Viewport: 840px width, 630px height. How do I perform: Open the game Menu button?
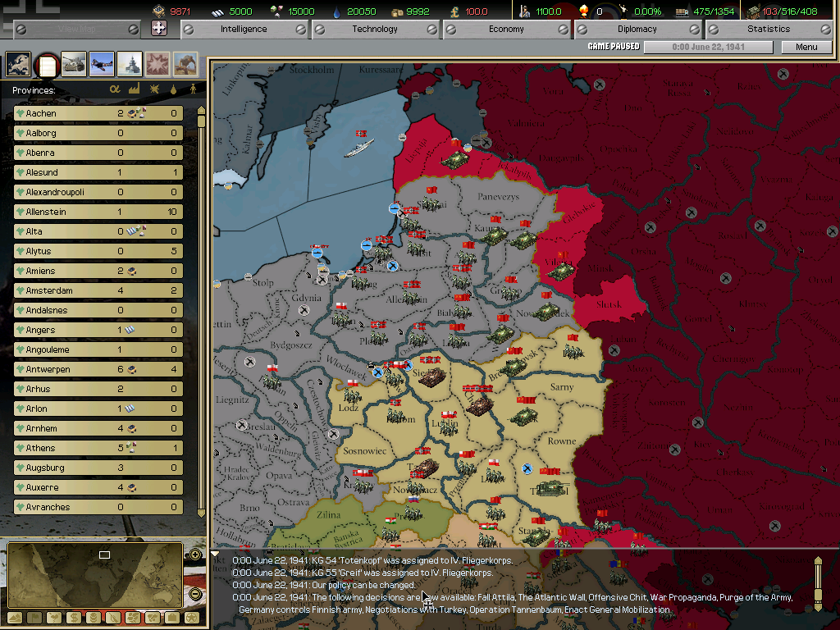click(806, 47)
